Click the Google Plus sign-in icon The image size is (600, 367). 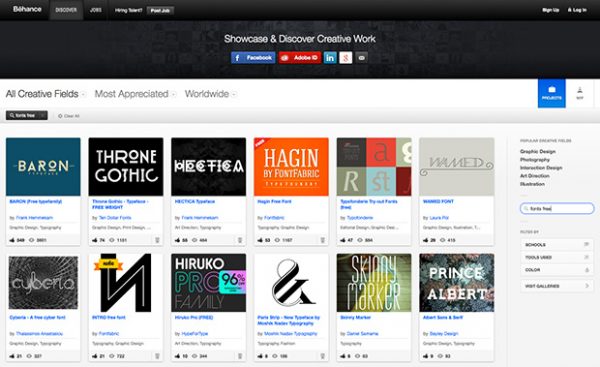coord(346,58)
